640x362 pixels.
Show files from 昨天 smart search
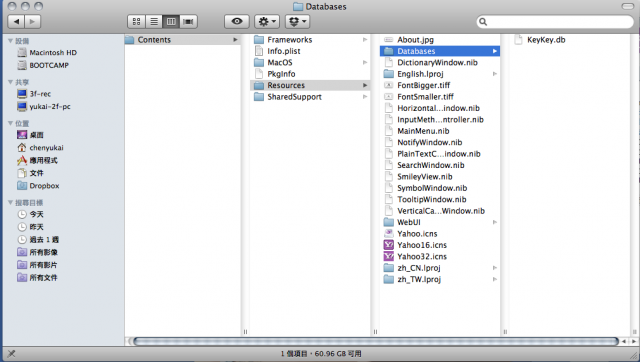[30, 227]
